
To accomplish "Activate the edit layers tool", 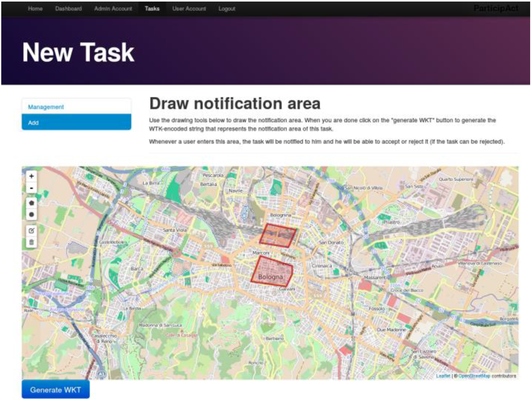I will coord(31,231).
